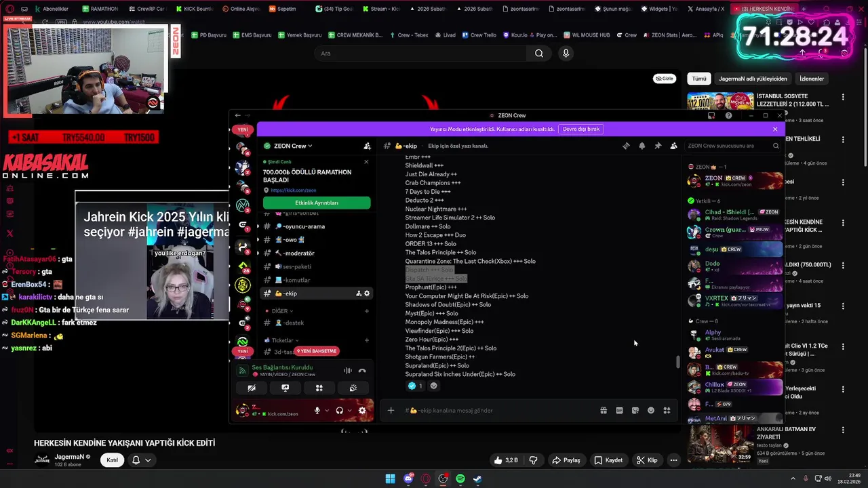The width and height of the screenshot is (868, 488).
Task: Like the YouTube video 3,2 B
Action: coord(505,460)
